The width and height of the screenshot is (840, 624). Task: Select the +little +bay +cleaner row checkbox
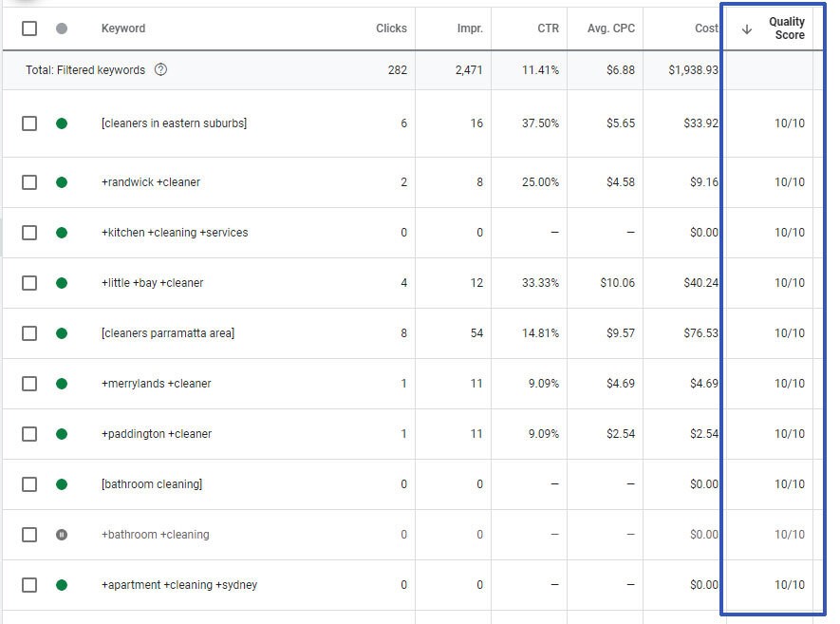pos(29,283)
